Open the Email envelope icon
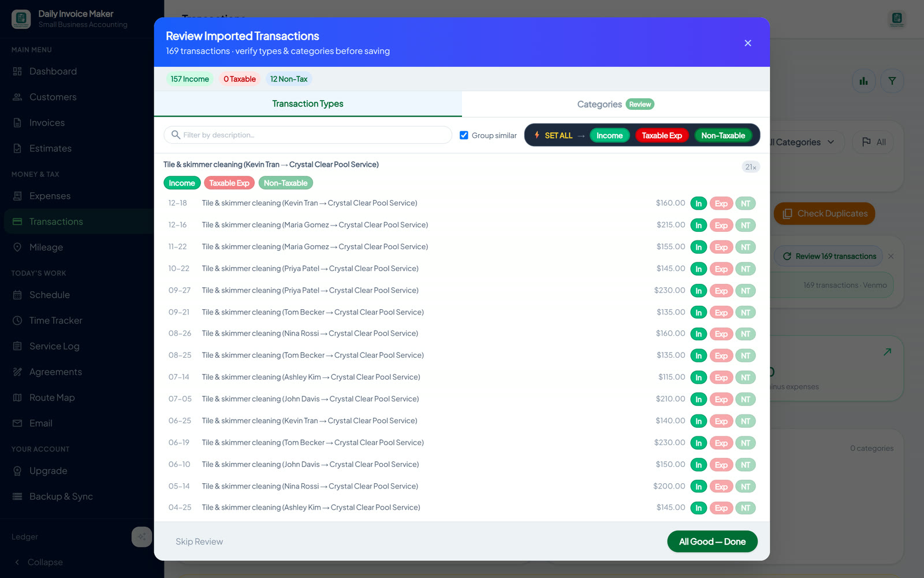This screenshot has width=924, height=578. click(x=17, y=423)
